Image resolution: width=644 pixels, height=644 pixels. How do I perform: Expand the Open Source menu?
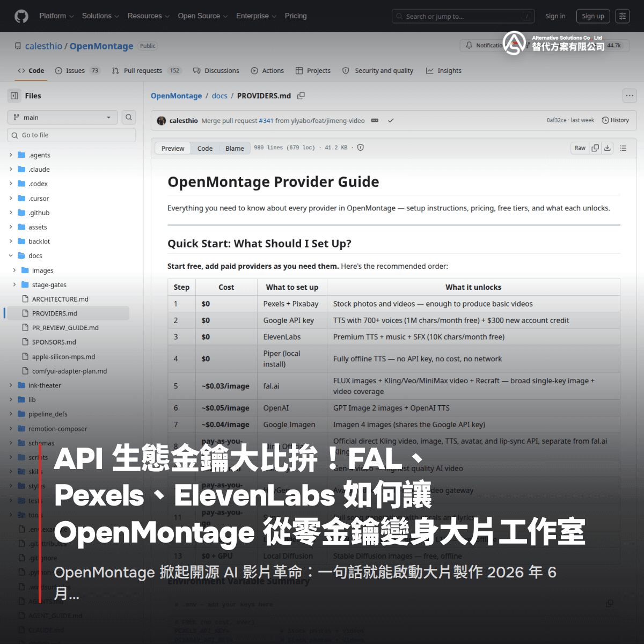pyautogui.click(x=202, y=16)
